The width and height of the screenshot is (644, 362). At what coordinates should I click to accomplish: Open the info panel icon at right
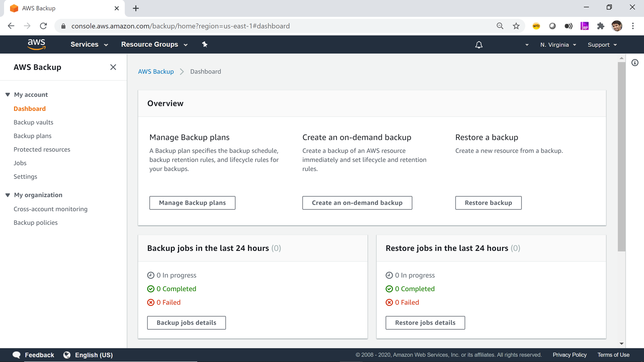635,63
